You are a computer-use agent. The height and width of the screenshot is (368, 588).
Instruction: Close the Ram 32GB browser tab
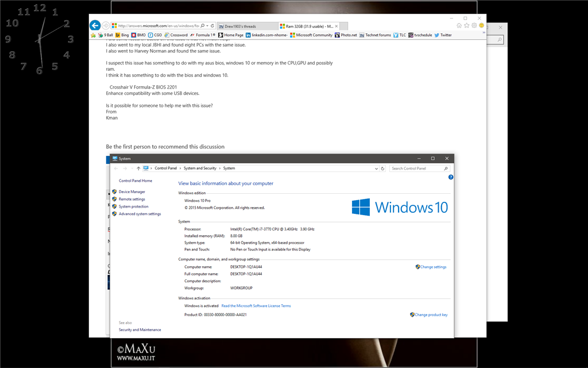click(336, 26)
